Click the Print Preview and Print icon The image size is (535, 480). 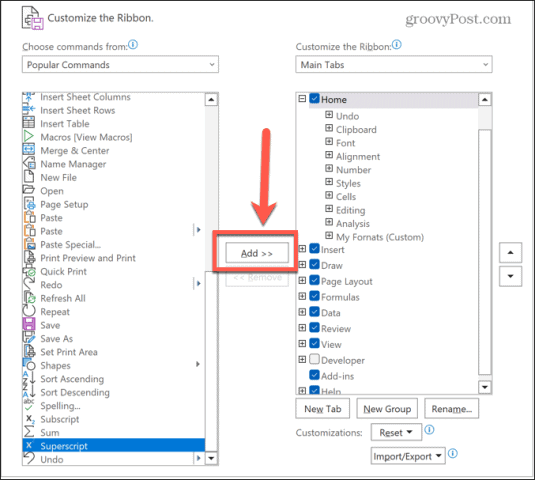[x=30, y=257]
